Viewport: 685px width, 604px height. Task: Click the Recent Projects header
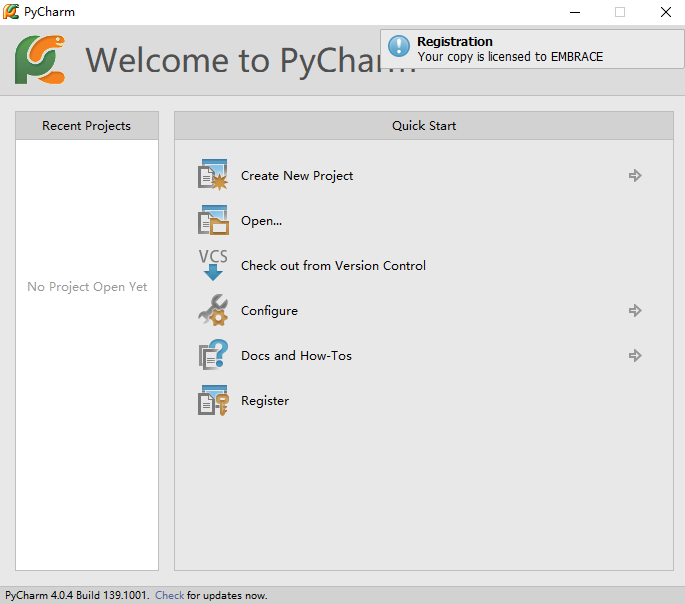(x=86, y=126)
